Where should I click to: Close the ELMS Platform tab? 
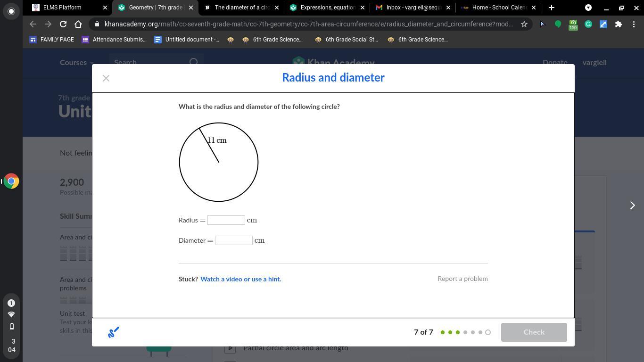pos(105,8)
